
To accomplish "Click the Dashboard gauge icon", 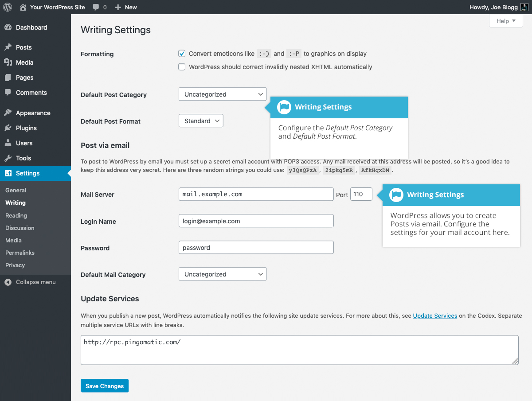I will pos(8,27).
